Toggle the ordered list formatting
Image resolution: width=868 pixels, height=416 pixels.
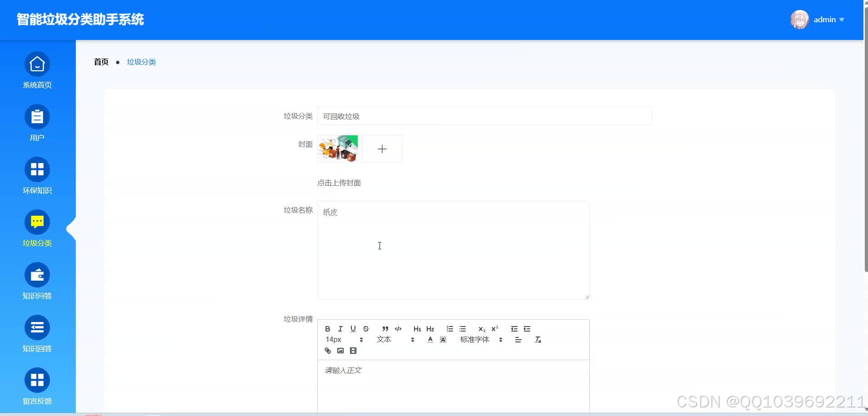point(449,329)
